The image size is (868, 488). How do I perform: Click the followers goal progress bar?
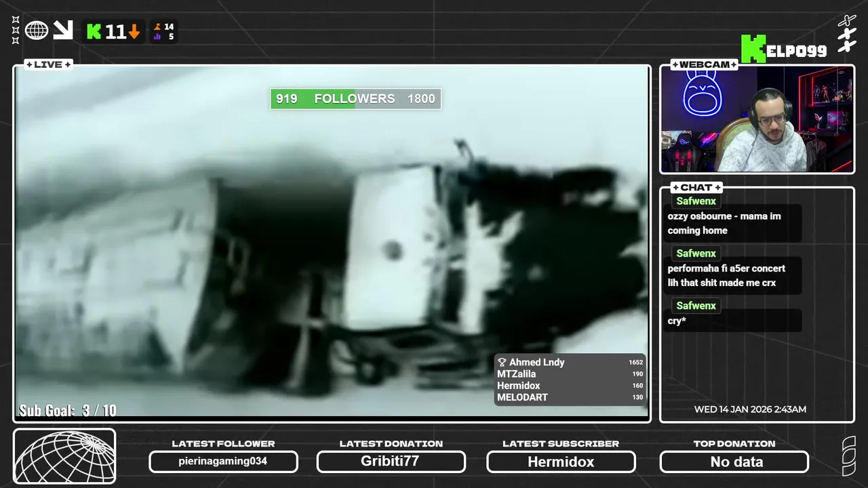point(355,99)
